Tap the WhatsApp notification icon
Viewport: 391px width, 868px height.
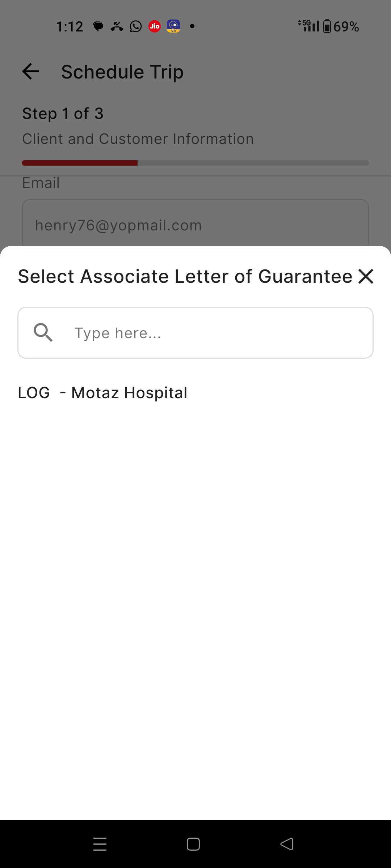click(x=136, y=26)
